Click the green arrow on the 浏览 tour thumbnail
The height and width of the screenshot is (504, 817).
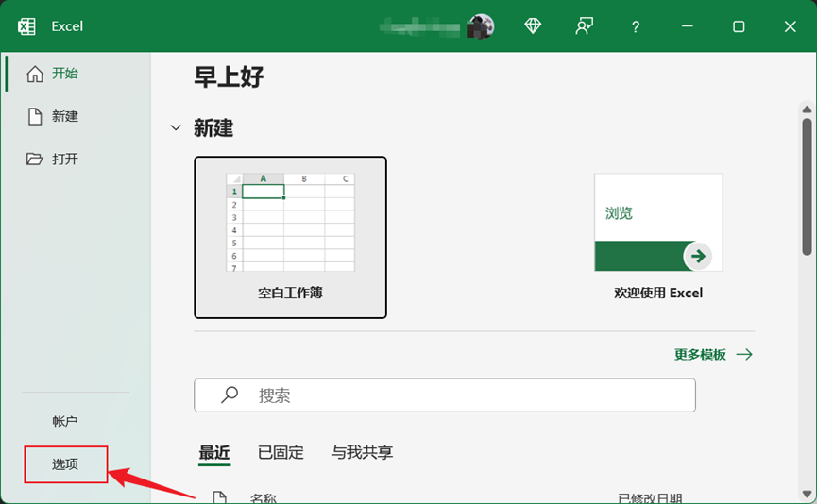697,256
